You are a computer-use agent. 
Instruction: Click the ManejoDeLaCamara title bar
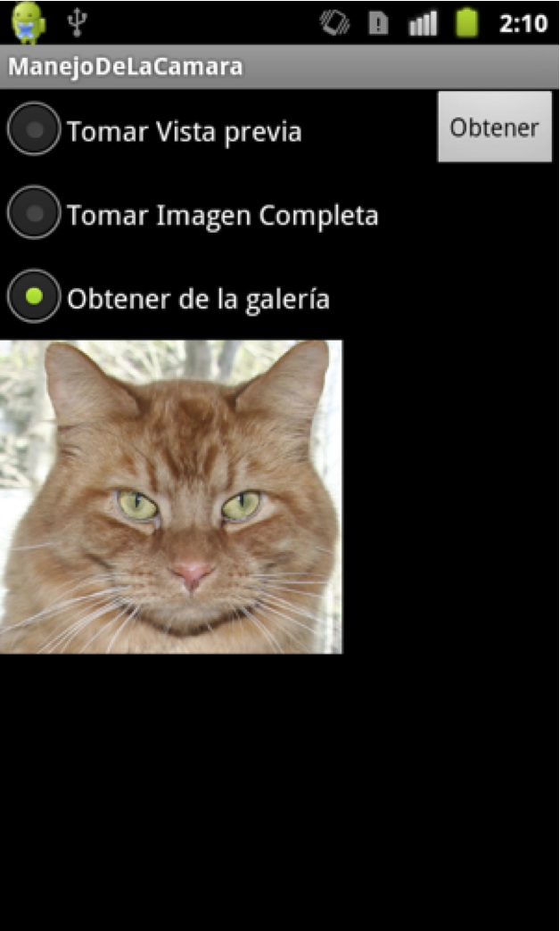pyautogui.click(x=280, y=67)
